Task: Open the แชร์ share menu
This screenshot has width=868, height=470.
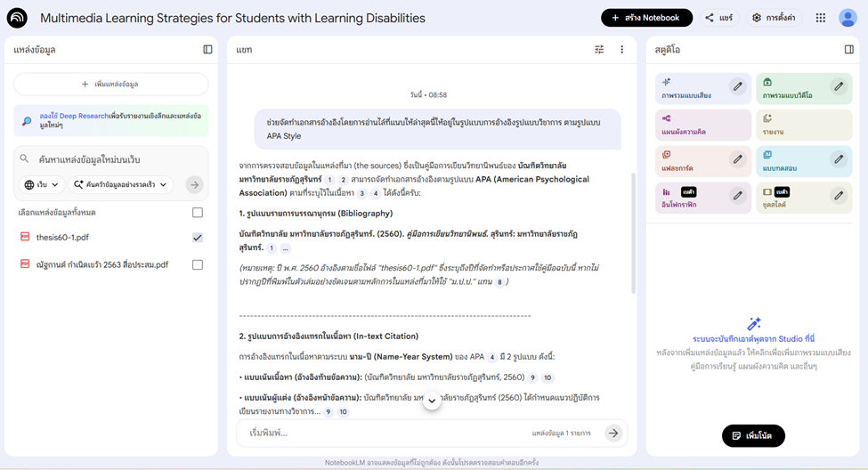Action: click(718, 18)
